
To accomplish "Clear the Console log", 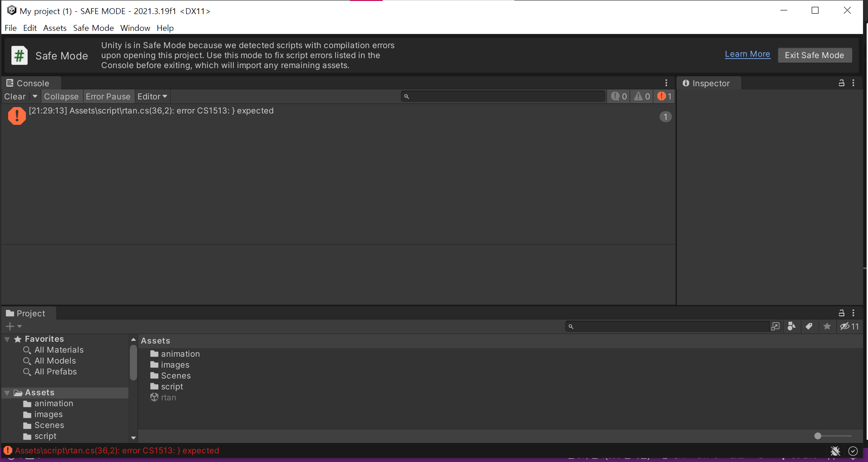I will [15, 96].
